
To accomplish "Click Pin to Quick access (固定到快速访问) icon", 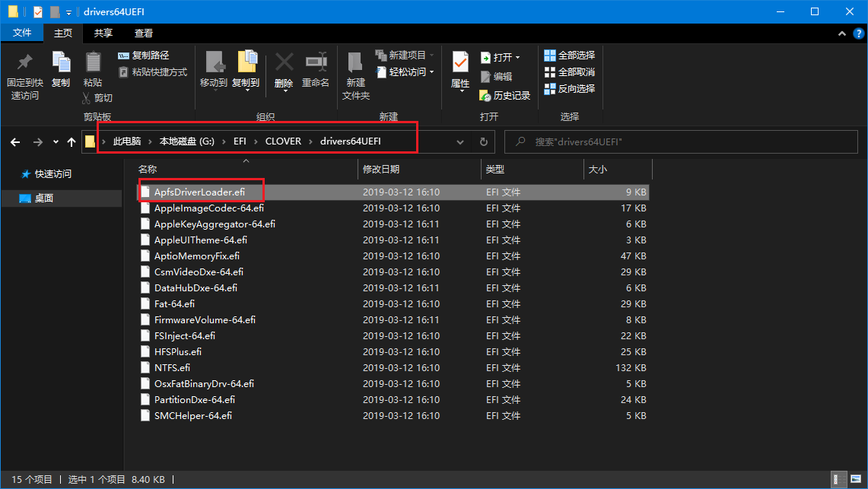I will tap(24, 62).
